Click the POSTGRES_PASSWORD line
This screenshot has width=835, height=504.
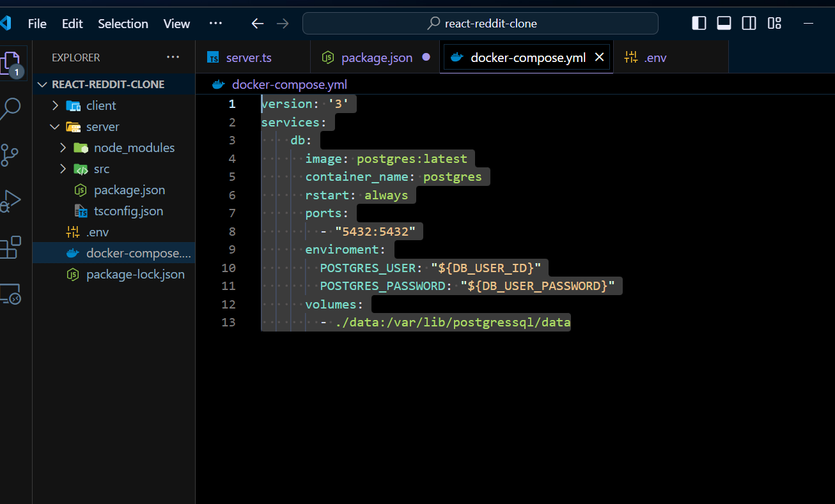[x=467, y=286]
